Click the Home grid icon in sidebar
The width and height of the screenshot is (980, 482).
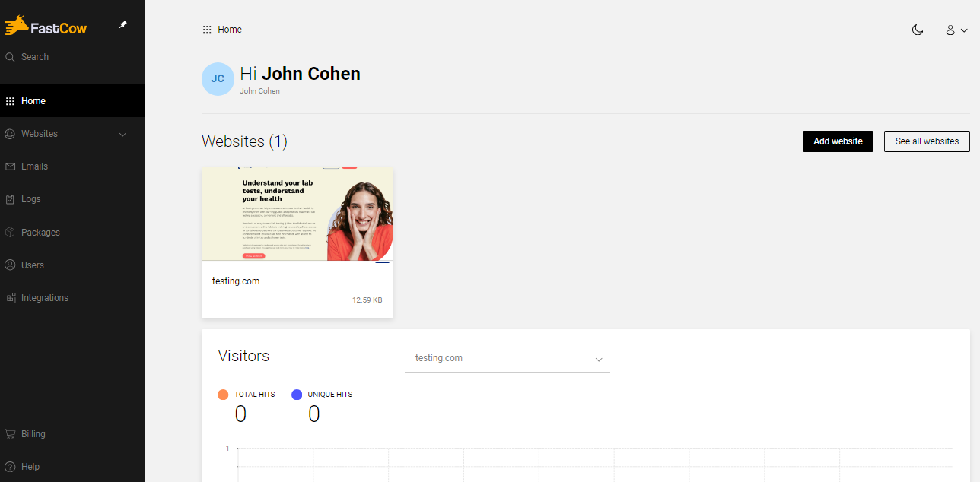coord(10,101)
